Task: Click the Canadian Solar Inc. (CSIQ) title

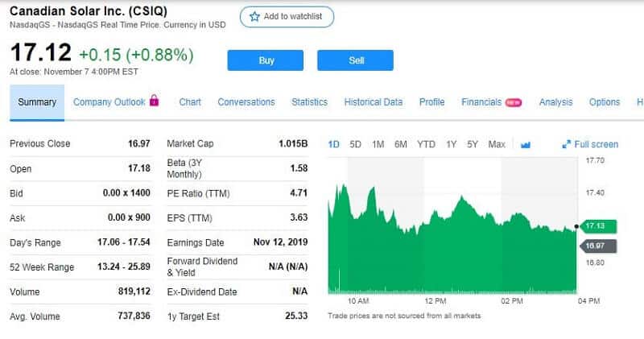Action: [89, 11]
